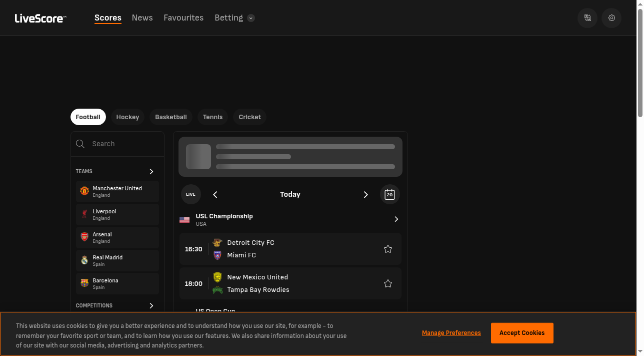644x356 pixels.
Task: Select the Basketball sport tab
Action: [171, 117]
